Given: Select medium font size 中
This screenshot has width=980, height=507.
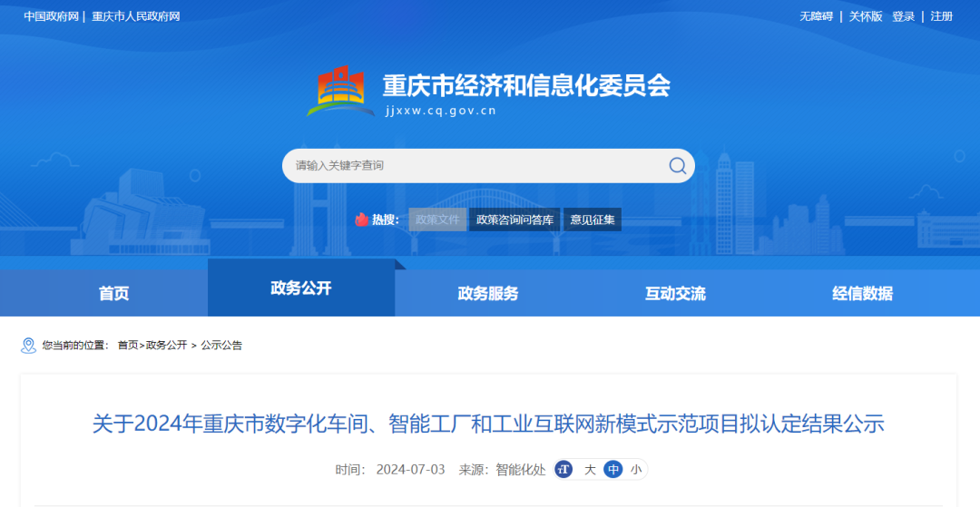Looking at the screenshot, I should (x=613, y=470).
